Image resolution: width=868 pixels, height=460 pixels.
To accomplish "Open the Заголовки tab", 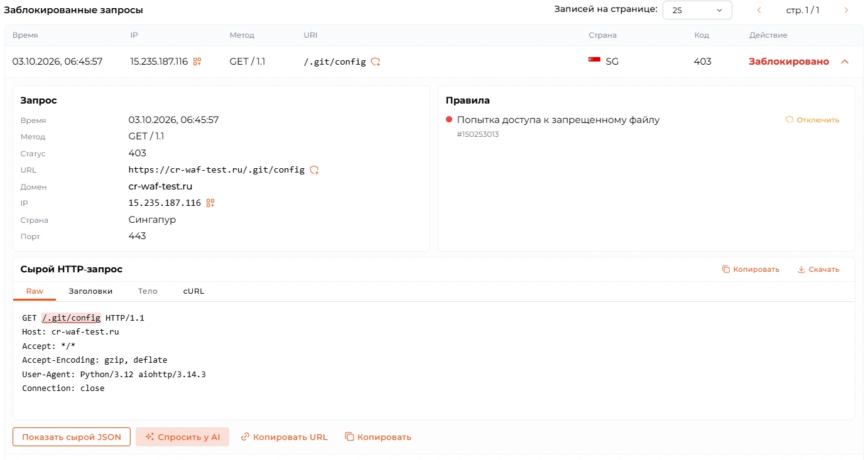I will [x=90, y=291].
